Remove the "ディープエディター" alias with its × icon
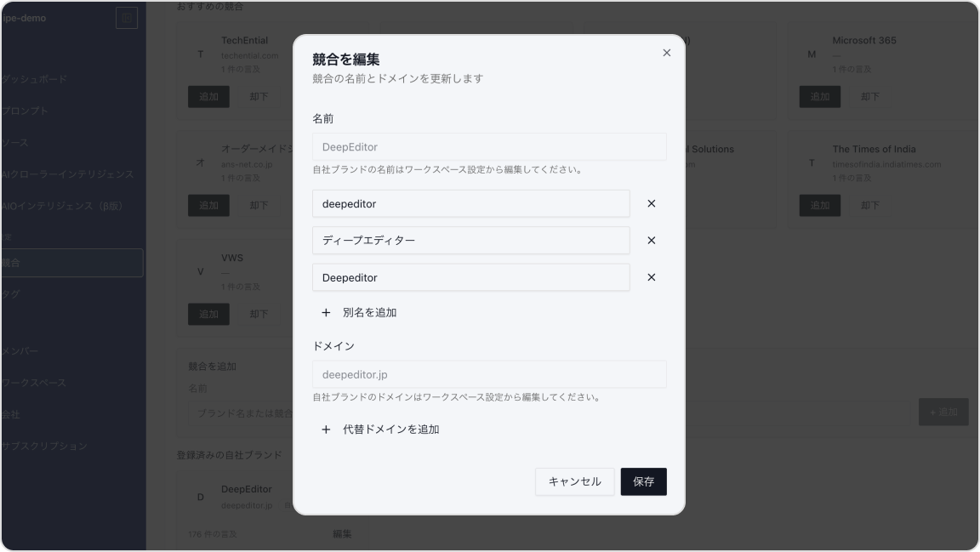This screenshot has width=980, height=552. 651,240
